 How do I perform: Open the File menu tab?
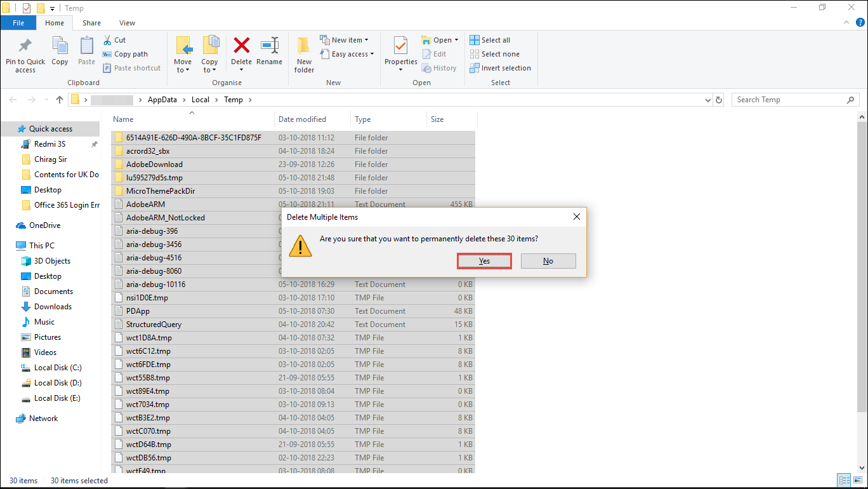[18, 23]
